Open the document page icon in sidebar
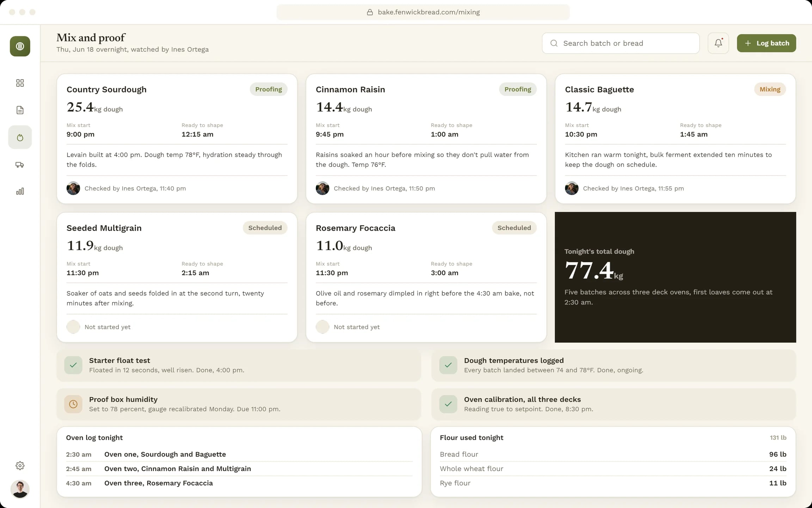The width and height of the screenshot is (812, 508). [x=20, y=110]
